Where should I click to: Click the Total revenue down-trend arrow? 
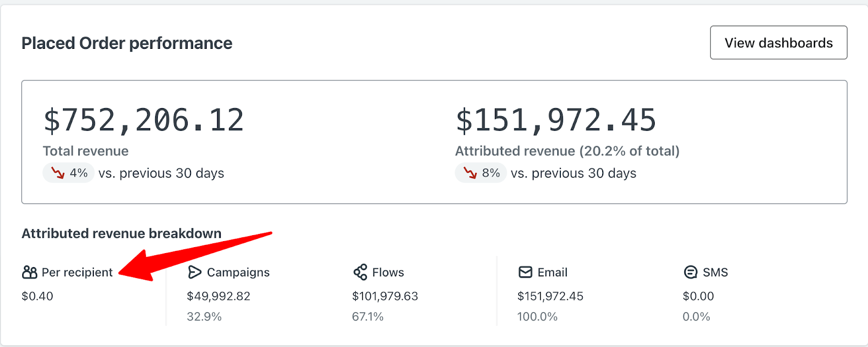point(58,173)
